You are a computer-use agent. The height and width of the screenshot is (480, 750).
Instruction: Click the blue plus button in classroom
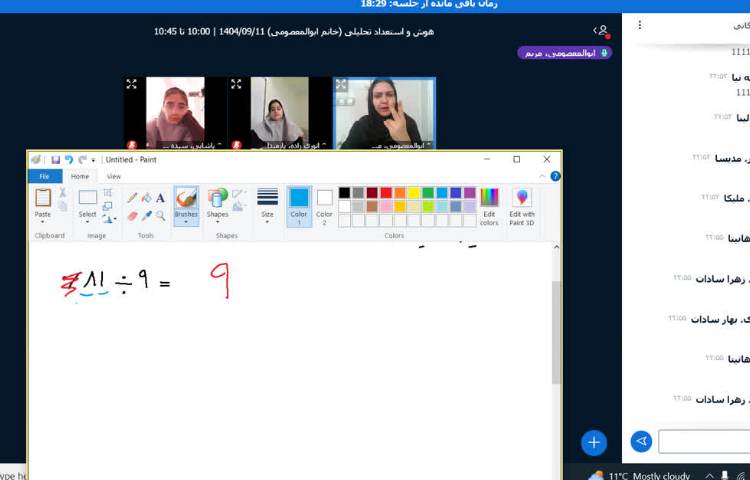click(x=594, y=443)
